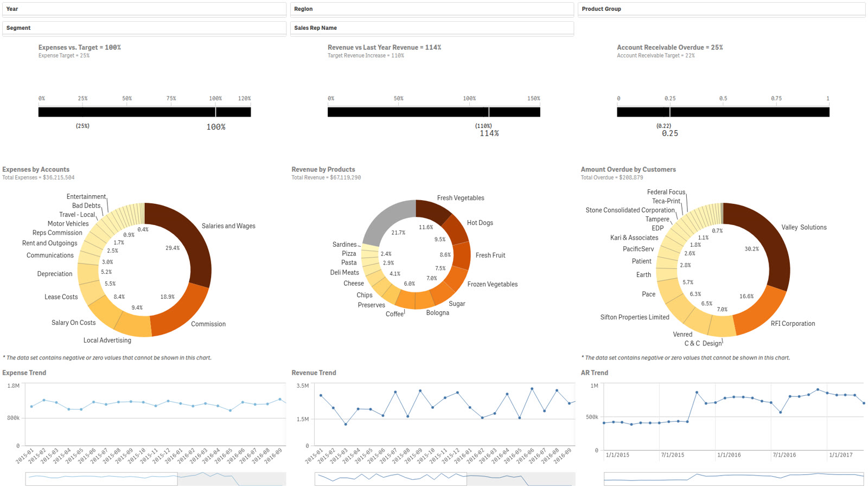Click the Revenue vs Last Year gauge bar
This screenshot has height=488, width=868.
pos(433,112)
